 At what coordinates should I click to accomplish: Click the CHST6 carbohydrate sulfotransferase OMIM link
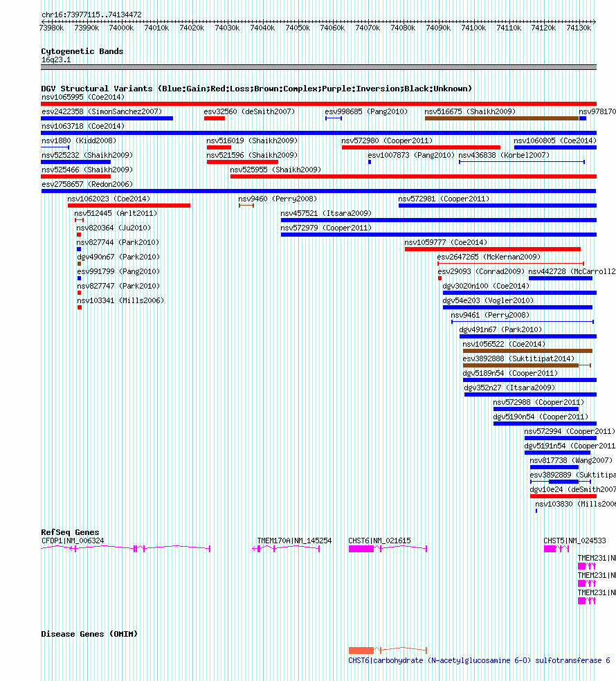479,661
